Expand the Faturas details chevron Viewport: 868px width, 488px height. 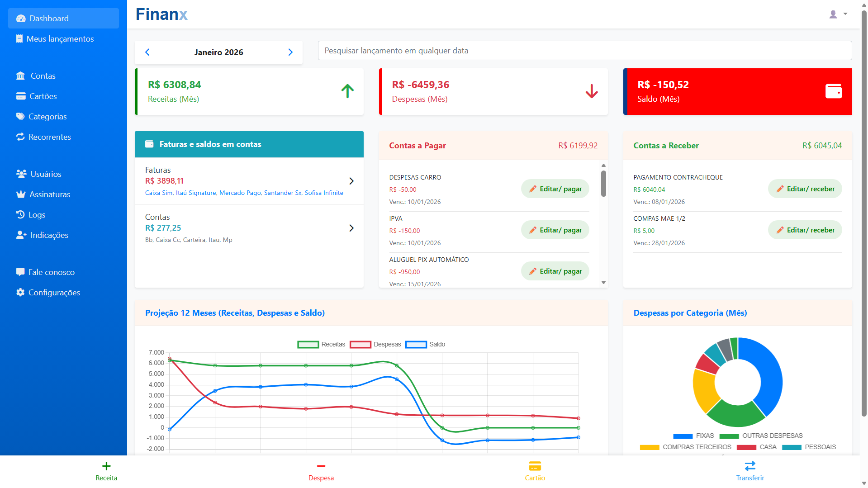coord(351,180)
